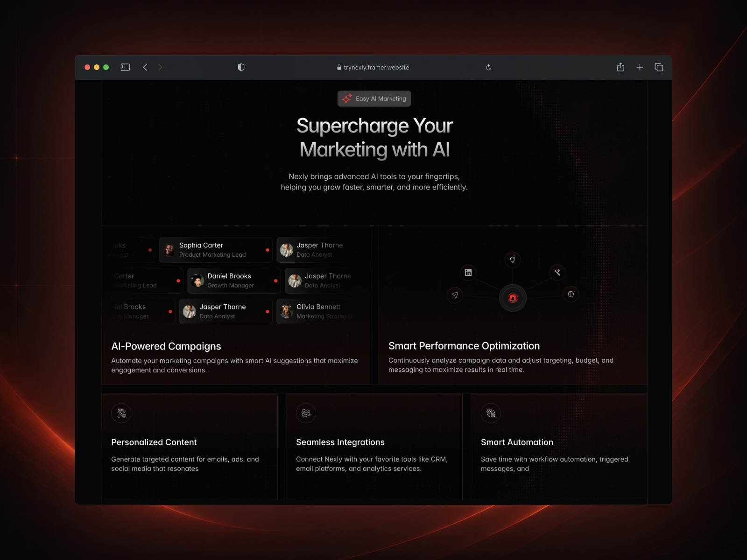Open the Share menu in Safari

tap(620, 67)
